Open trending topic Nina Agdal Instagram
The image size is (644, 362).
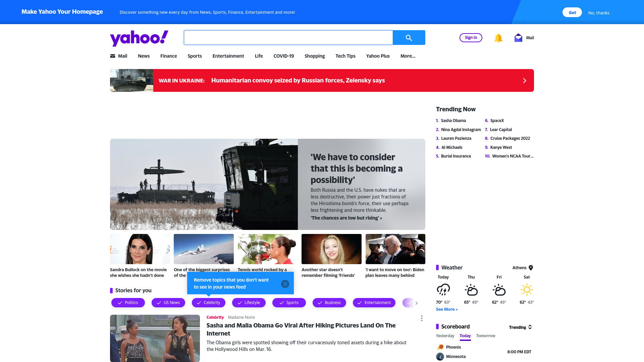click(x=461, y=130)
